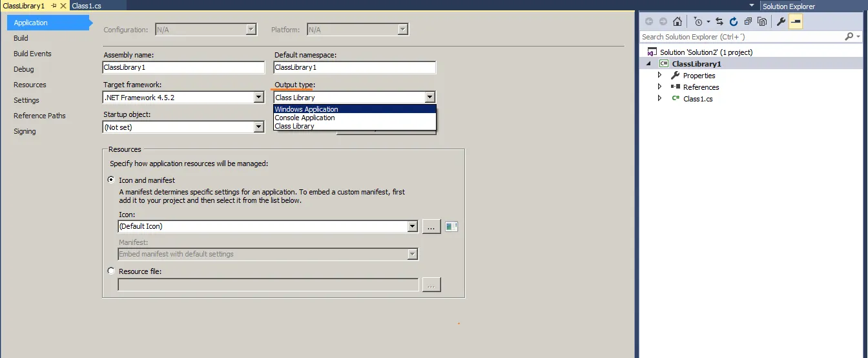
Task: Open the Reference Paths properties page
Action: coord(39,116)
